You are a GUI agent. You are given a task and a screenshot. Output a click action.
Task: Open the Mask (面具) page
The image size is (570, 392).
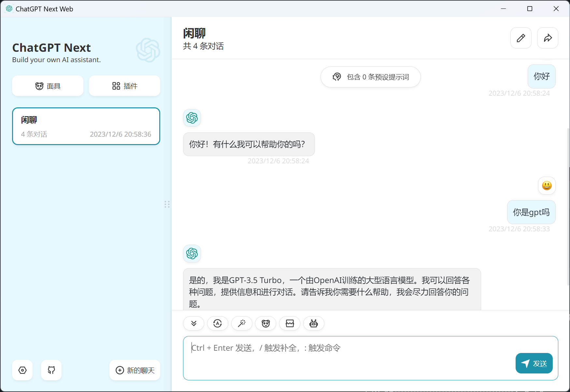click(48, 86)
